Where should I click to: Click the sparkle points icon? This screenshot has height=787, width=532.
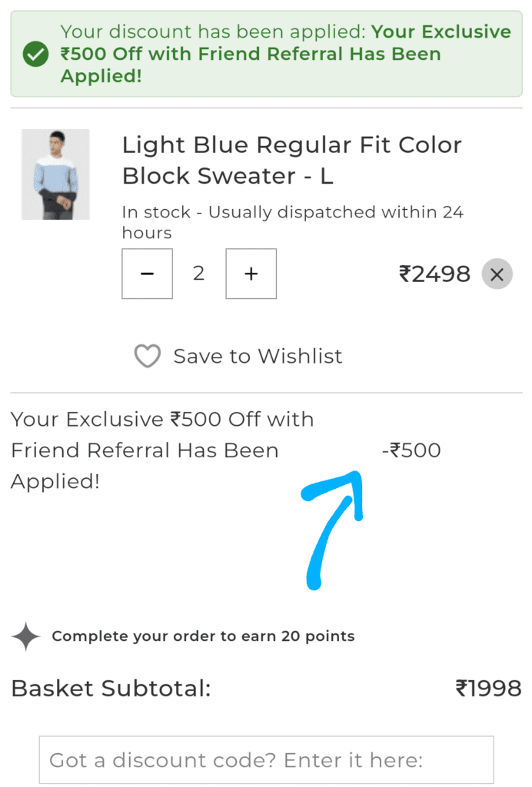click(26, 636)
